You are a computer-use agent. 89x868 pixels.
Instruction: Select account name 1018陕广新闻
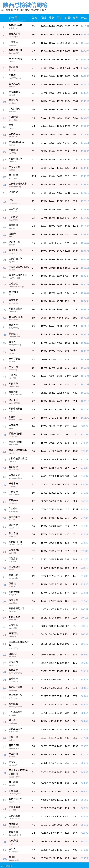(16, 317)
